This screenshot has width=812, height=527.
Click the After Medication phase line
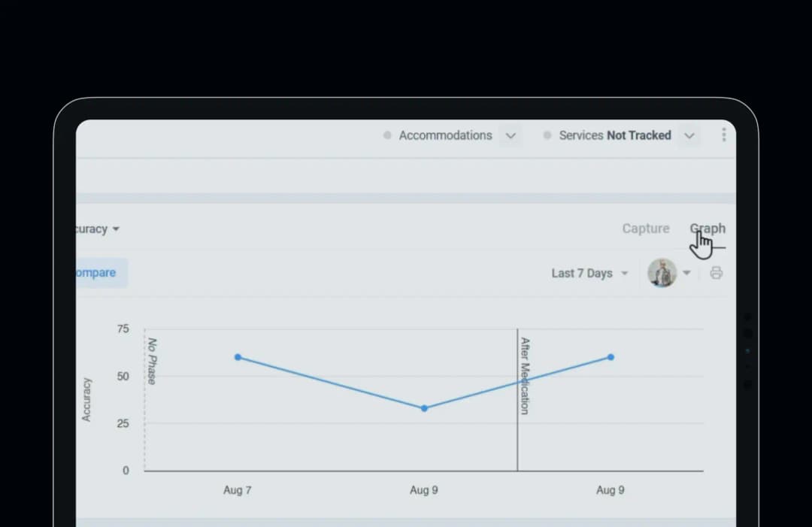517,399
